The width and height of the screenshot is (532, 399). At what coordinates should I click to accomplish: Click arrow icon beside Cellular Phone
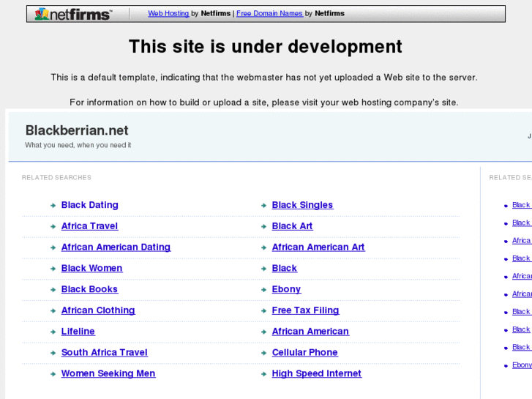(x=263, y=353)
